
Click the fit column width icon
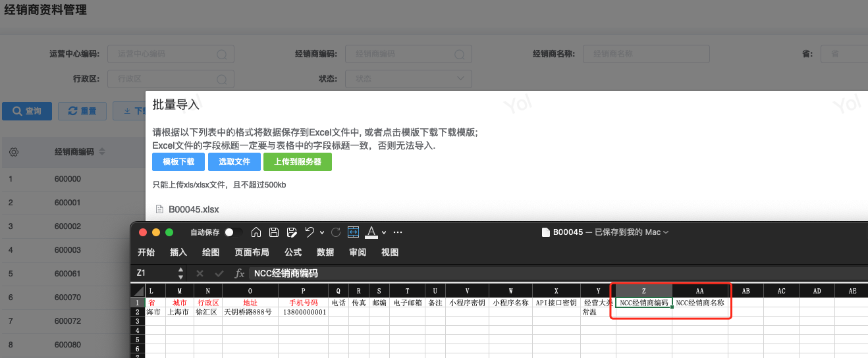pos(353,232)
